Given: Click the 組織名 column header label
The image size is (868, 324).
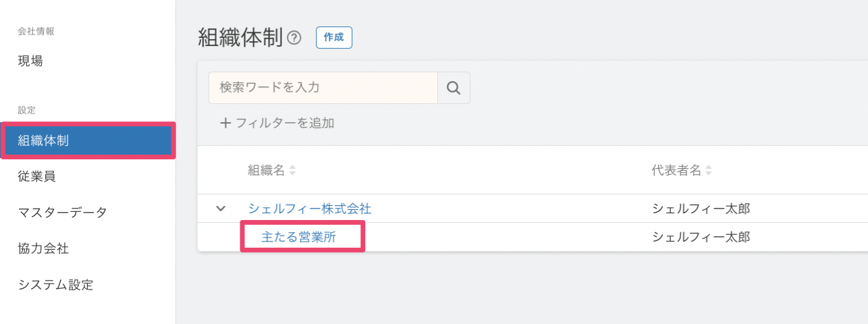Looking at the screenshot, I should [266, 171].
